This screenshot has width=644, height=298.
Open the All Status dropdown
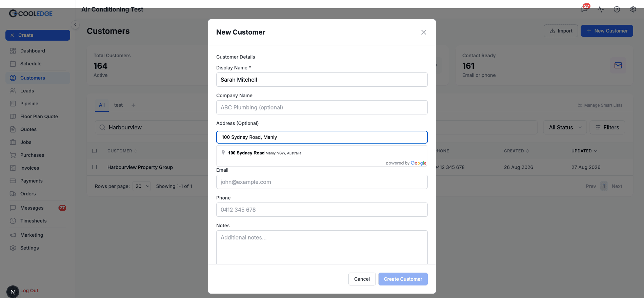pyautogui.click(x=565, y=127)
